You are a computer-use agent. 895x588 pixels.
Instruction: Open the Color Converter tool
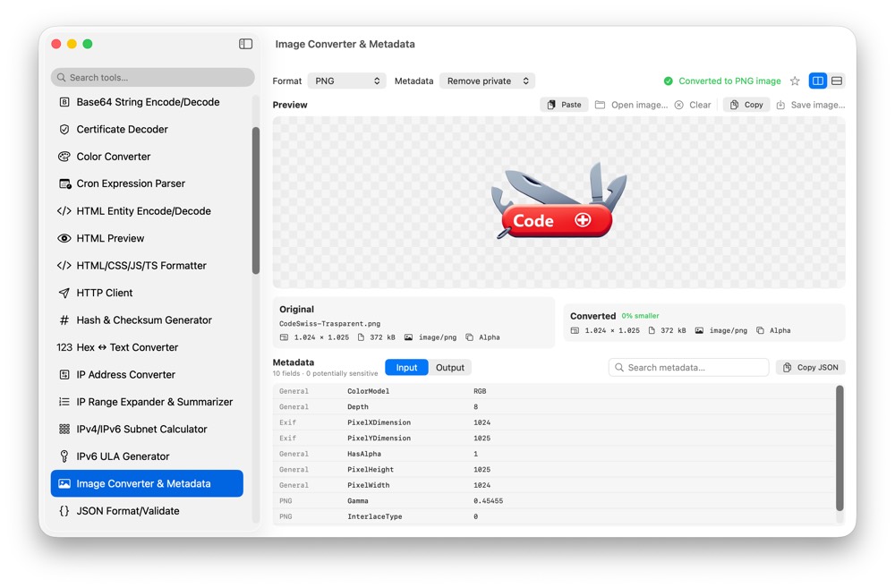[x=147, y=157]
